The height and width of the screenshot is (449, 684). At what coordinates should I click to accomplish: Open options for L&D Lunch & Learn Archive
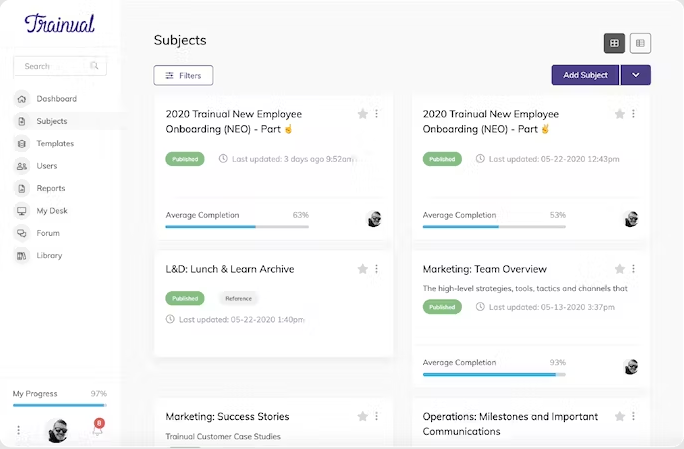coord(376,269)
